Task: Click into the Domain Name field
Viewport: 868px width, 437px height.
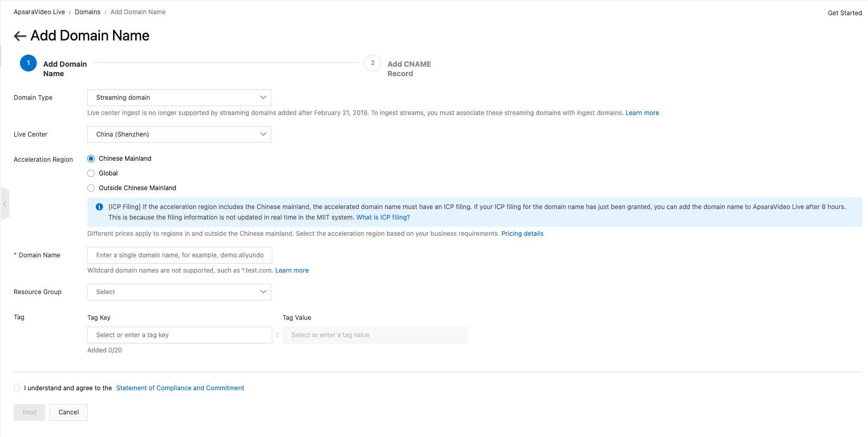Action: coord(179,255)
